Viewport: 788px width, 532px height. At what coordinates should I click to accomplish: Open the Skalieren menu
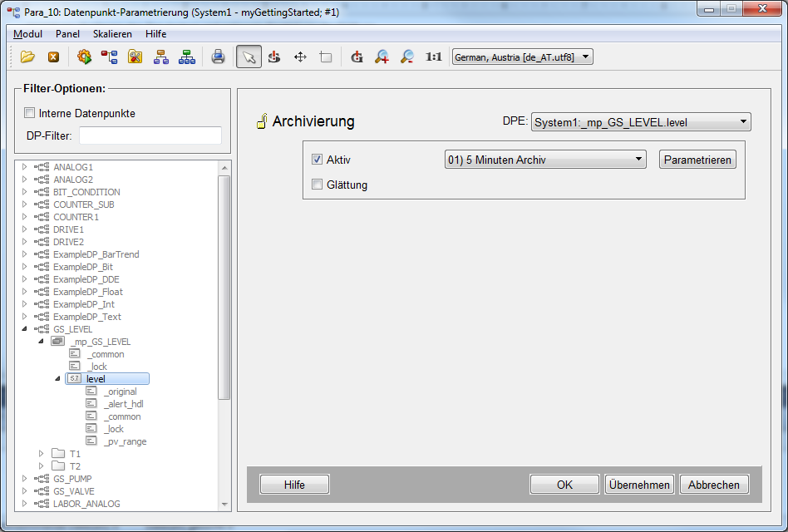tap(112, 33)
